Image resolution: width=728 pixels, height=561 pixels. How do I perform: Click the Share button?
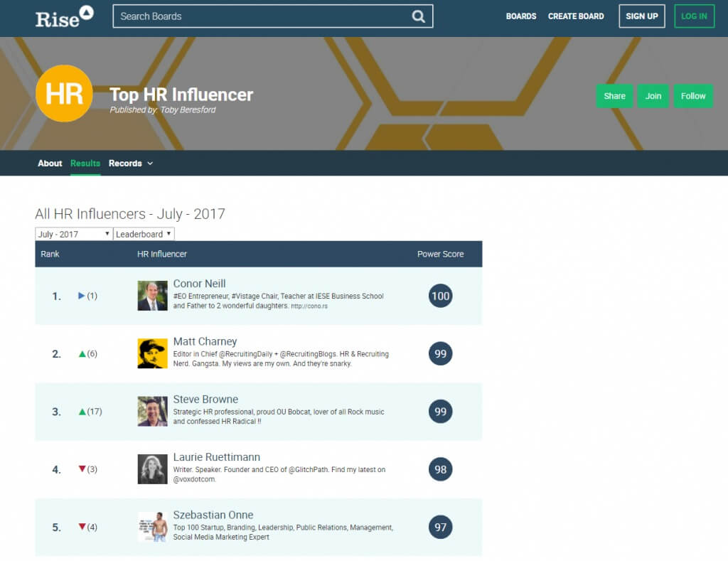click(x=614, y=95)
